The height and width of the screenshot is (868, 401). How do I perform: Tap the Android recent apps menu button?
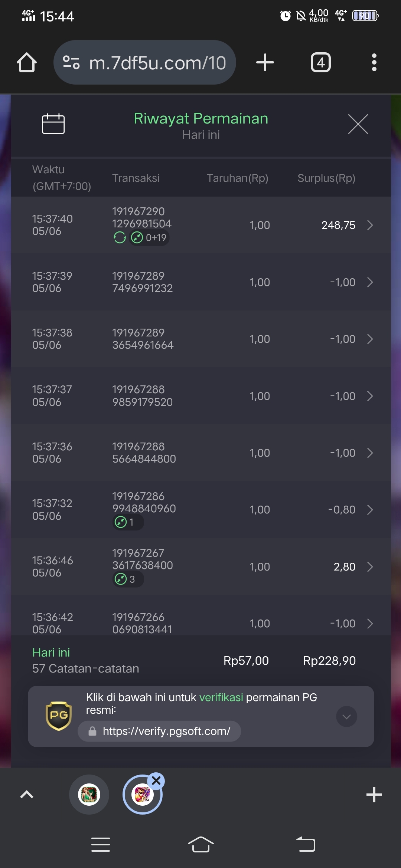pos(101,845)
